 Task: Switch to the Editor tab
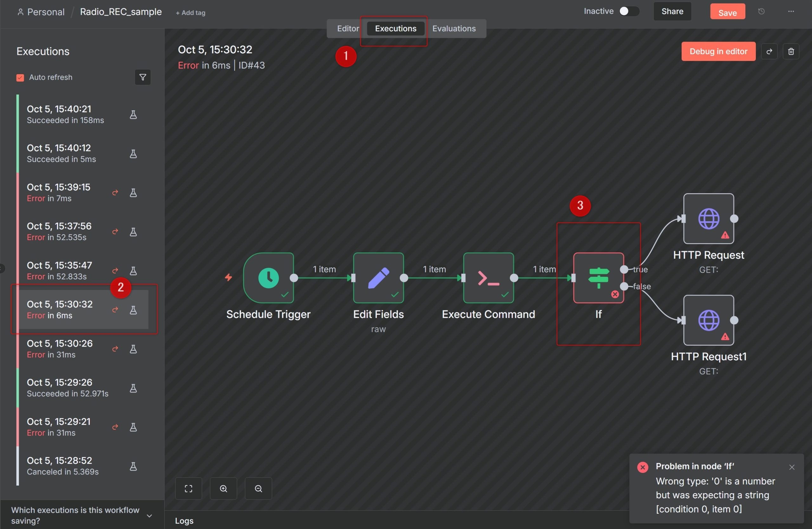348,29
